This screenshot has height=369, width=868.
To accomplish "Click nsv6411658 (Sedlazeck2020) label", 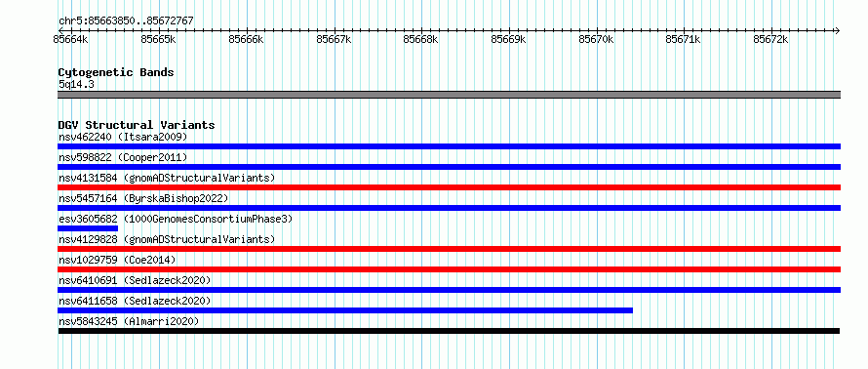I will 135,301.
